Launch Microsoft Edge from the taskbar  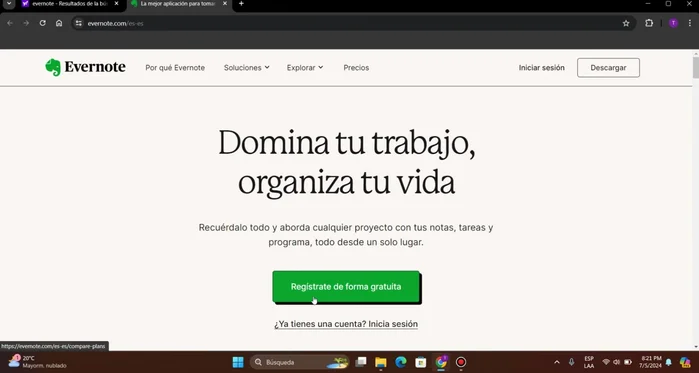[401, 362]
